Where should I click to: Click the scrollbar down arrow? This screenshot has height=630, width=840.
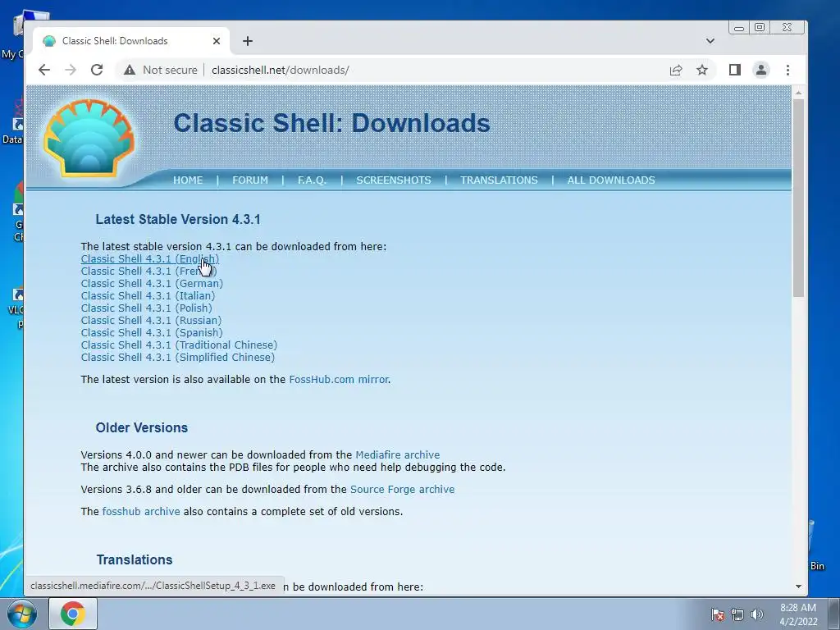click(x=798, y=587)
